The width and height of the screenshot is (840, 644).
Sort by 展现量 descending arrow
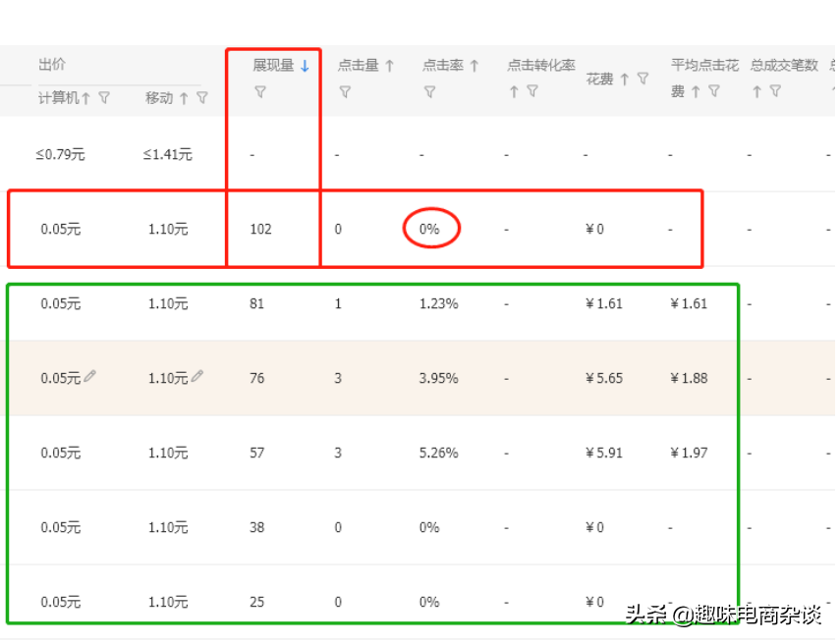pyautogui.click(x=305, y=66)
